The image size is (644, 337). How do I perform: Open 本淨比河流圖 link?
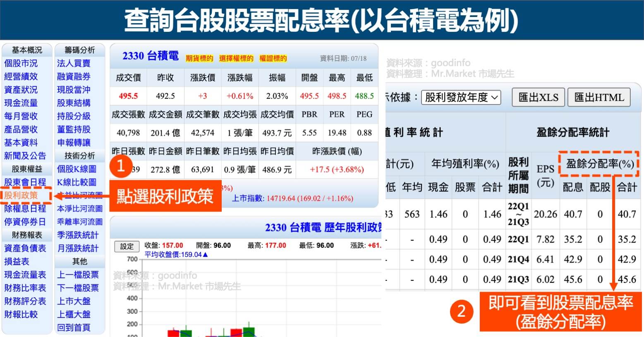(x=80, y=208)
